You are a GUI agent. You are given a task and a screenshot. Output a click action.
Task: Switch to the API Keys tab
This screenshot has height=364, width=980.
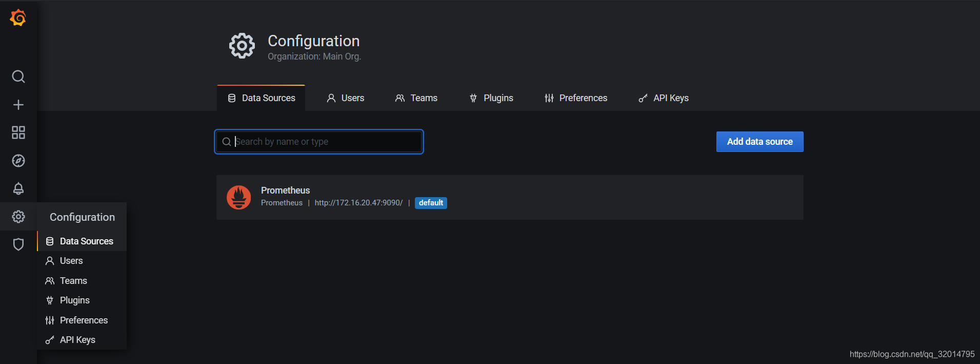click(664, 98)
